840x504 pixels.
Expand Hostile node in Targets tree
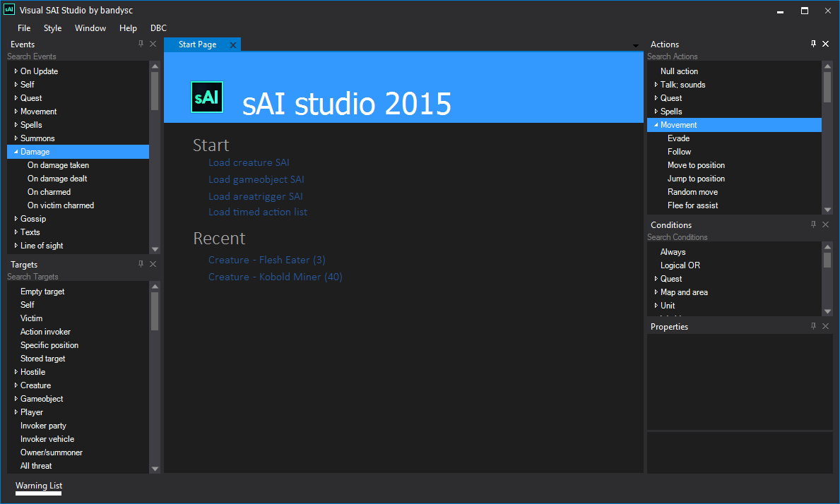(16, 371)
